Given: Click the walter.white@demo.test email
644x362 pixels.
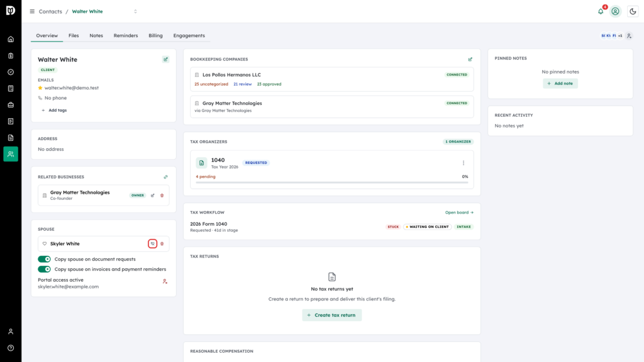Looking at the screenshot, I should pyautogui.click(x=72, y=88).
